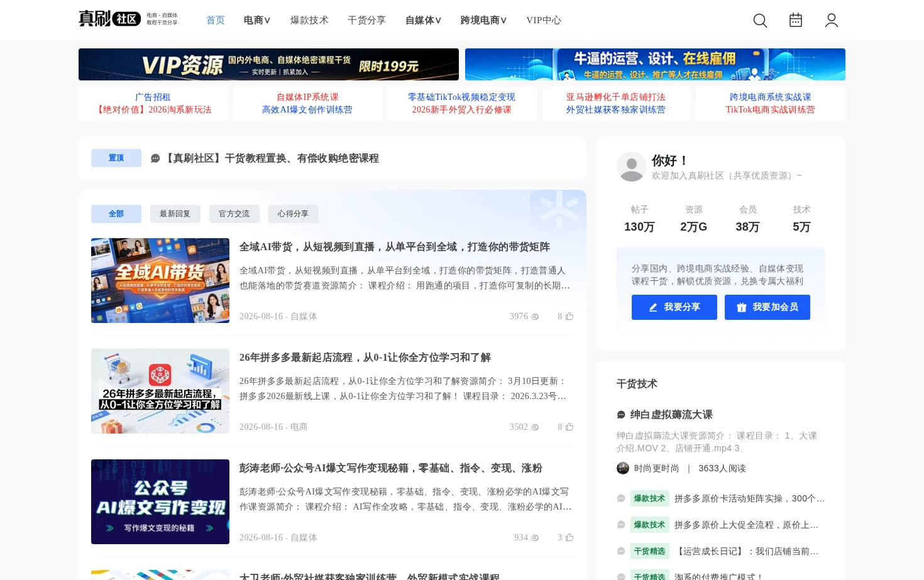The height and width of the screenshot is (580, 924).
Task: Click the default user avatar beside 你好
Action: (x=632, y=167)
